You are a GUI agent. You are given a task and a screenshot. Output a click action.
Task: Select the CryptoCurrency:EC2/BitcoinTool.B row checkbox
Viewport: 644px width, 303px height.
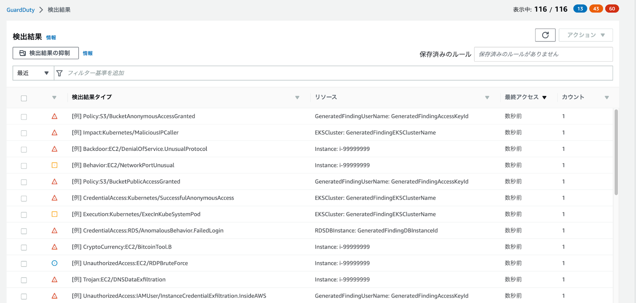(x=24, y=247)
